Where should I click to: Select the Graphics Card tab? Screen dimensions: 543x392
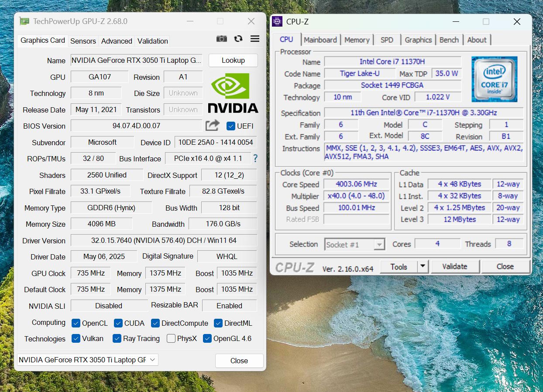pos(43,40)
